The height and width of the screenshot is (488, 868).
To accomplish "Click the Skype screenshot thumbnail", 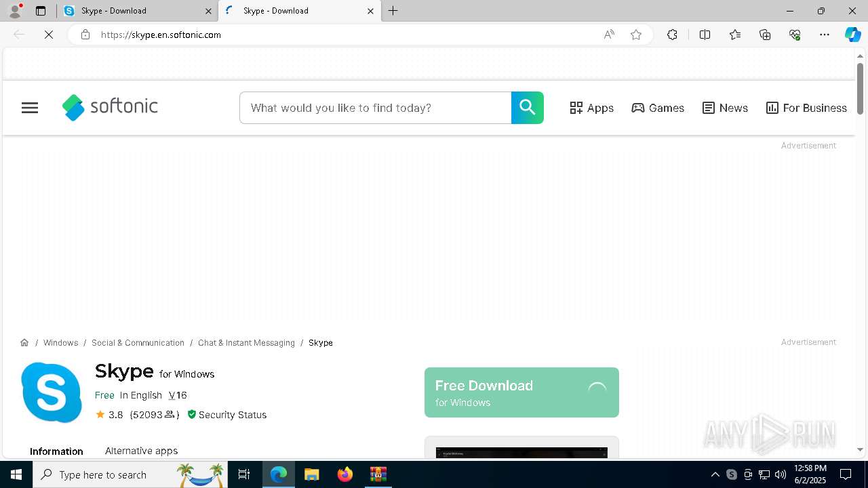I will (x=521, y=452).
